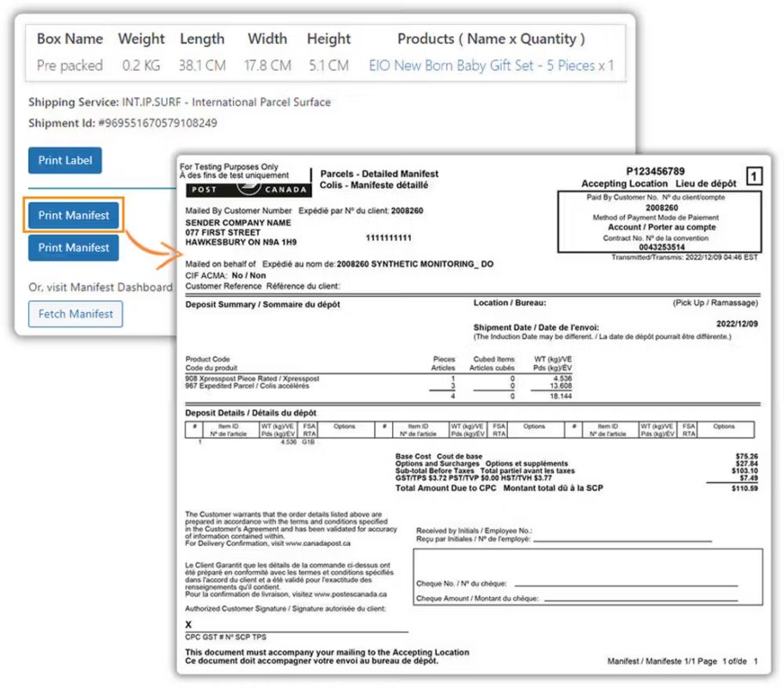Image resolution: width=784 pixels, height=688 pixels.
Task: Select the contract number "0043253514"
Action: tap(662, 247)
